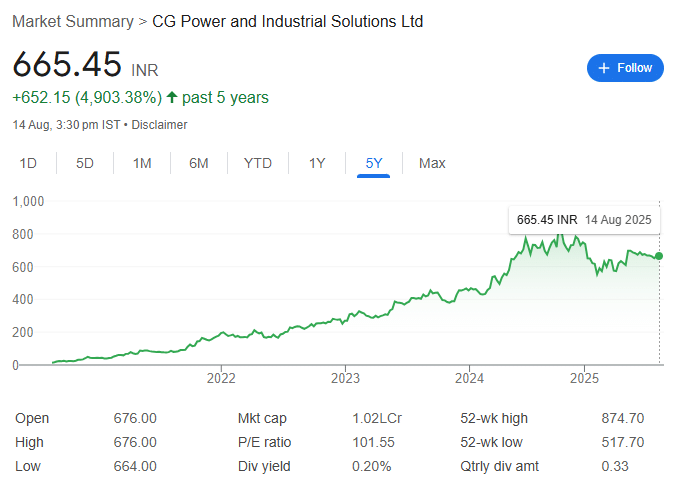Image resolution: width=694 pixels, height=494 pixels.
Task: Click the 400 y-axis label
Action: tap(23, 300)
